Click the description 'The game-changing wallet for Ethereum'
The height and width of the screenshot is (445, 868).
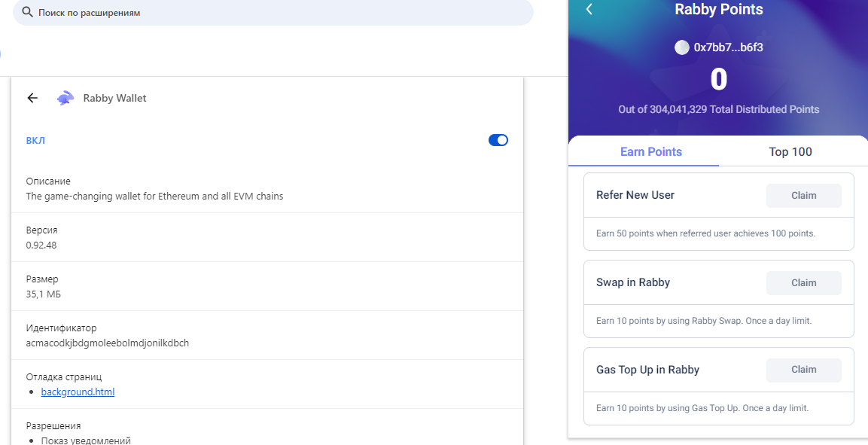pos(154,196)
